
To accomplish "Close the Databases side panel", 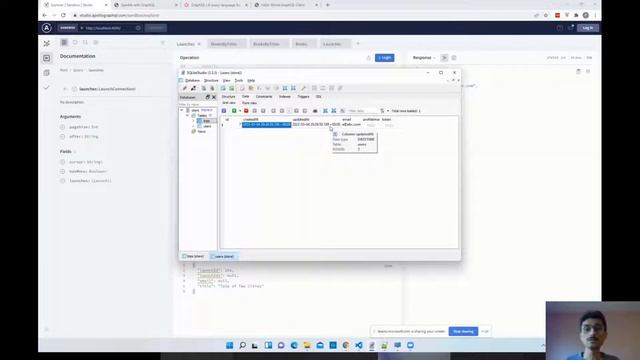I will click(214, 97).
